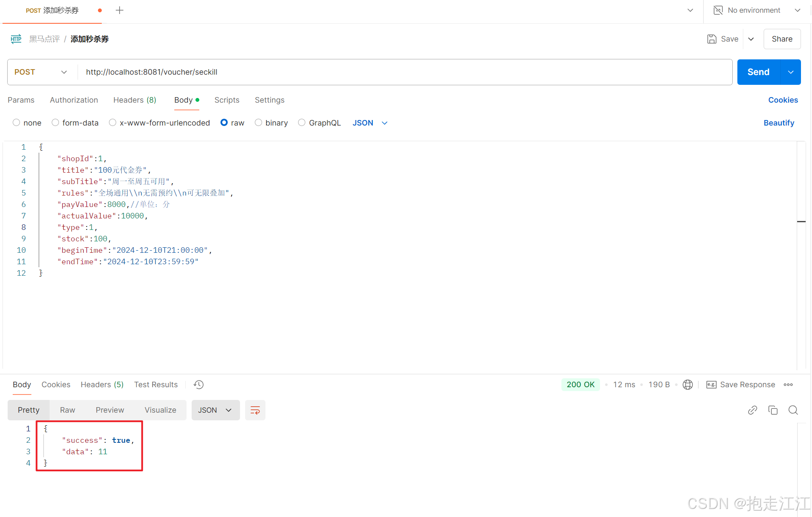The height and width of the screenshot is (517, 812).
Task: Click the Save button label
Action: coord(730,39)
